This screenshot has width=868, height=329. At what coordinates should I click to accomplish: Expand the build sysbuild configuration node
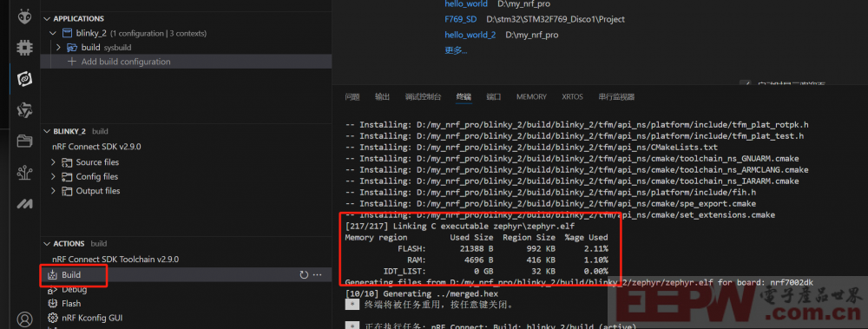coord(58,48)
